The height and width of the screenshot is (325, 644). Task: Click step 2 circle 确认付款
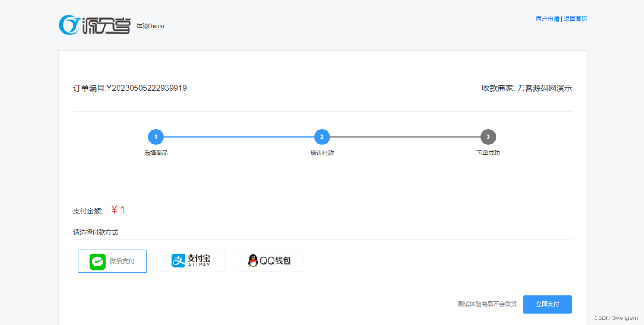click(x=322, y=137)
